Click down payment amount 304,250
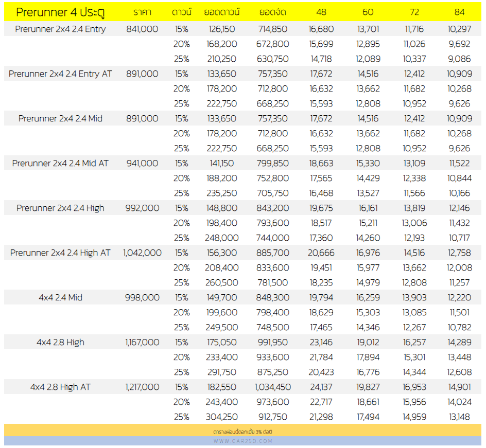Screen dimensions: 486x448 click(x=221, y=417)
